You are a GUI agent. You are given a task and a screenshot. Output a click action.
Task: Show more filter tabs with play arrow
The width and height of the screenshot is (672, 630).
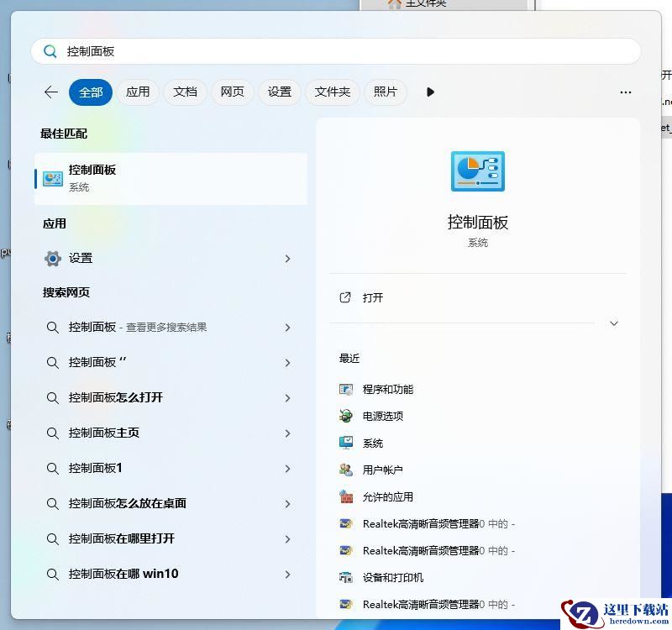click(x=430, y=92)
